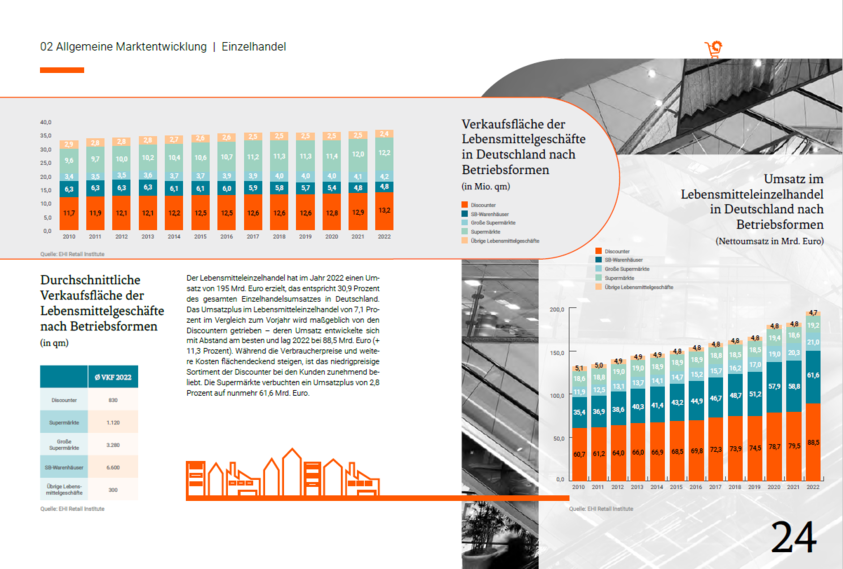Click heading 'Durchschnittliche Verkaufsfläche der Lebensmittelgeschäfte nach Betriebsformen'
This screenshot has height=569, width=843.
[x=102, y=303]
